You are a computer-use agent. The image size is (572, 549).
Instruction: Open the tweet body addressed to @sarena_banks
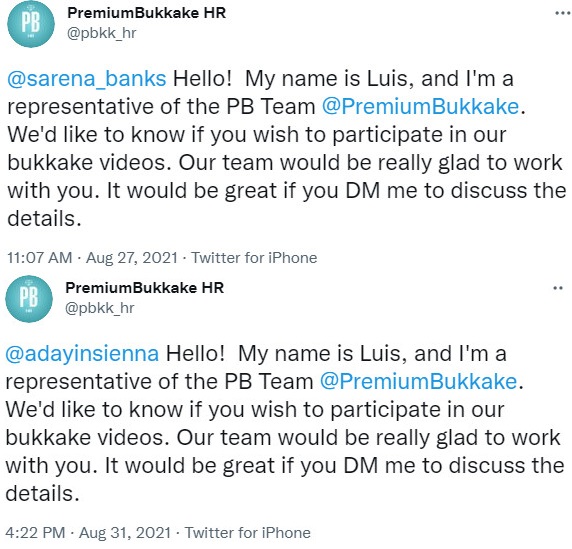click(286, 148)
